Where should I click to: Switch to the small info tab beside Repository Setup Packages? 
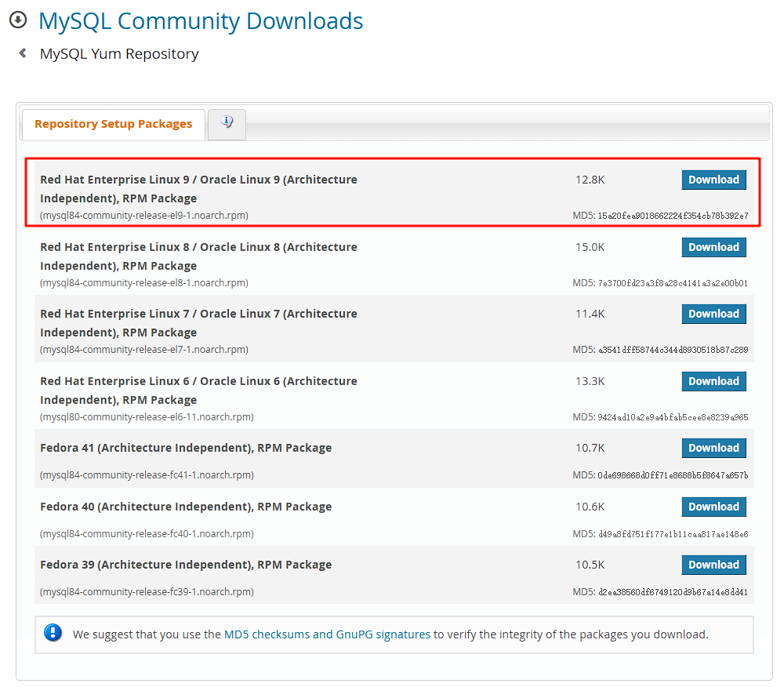226,124
